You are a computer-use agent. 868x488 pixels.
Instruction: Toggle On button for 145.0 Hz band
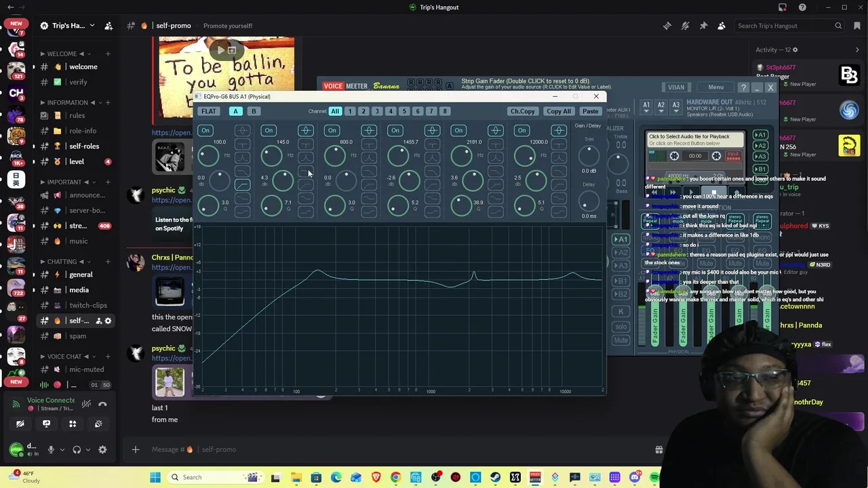(269, 130)
